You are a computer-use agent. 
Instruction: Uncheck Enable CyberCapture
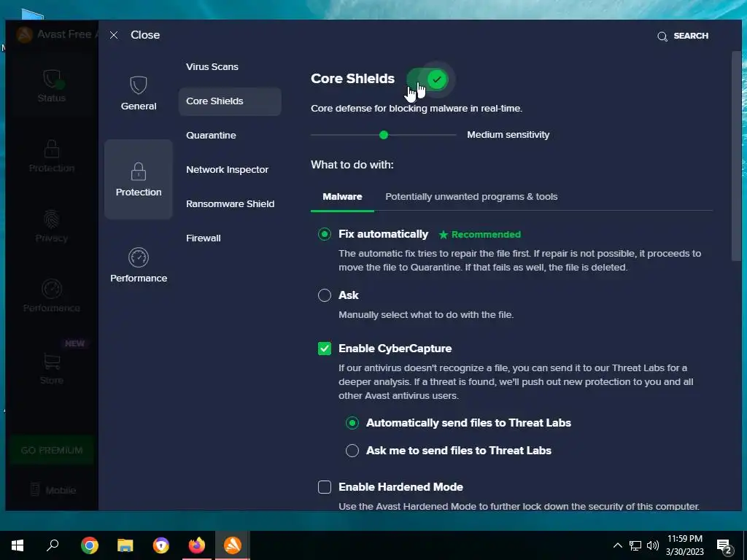pos(325,349)
